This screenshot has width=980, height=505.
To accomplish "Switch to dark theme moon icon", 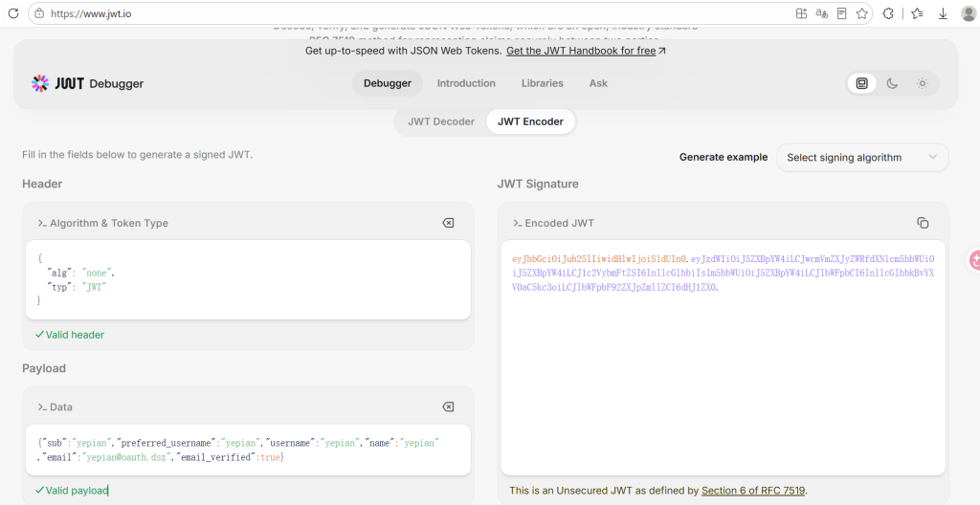I will coord(892,83).
